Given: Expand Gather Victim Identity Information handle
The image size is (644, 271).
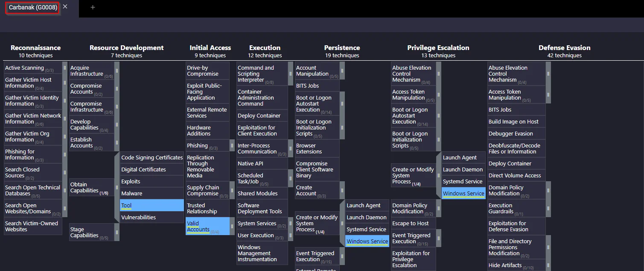Looking at the screenshot, I should (65, 101).
